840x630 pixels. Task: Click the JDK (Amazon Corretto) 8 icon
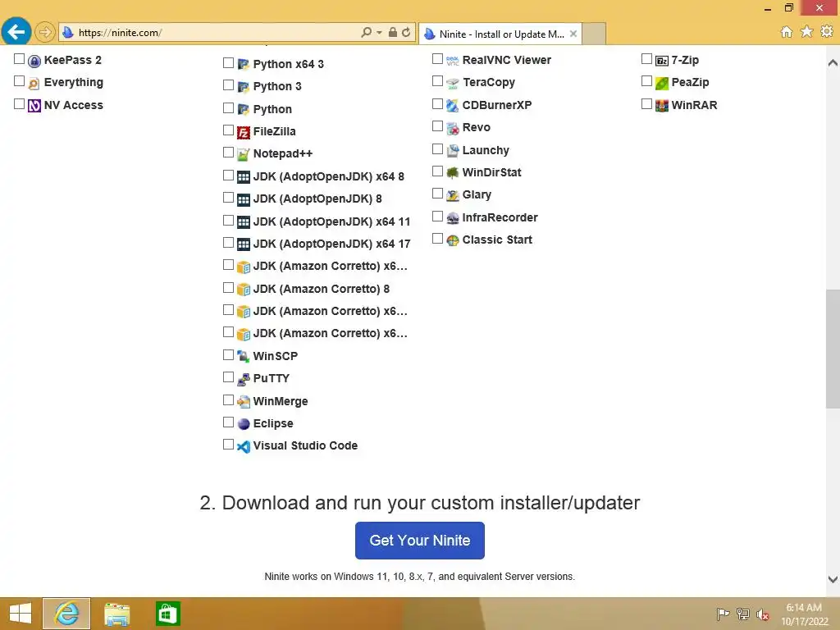[243, 290]
